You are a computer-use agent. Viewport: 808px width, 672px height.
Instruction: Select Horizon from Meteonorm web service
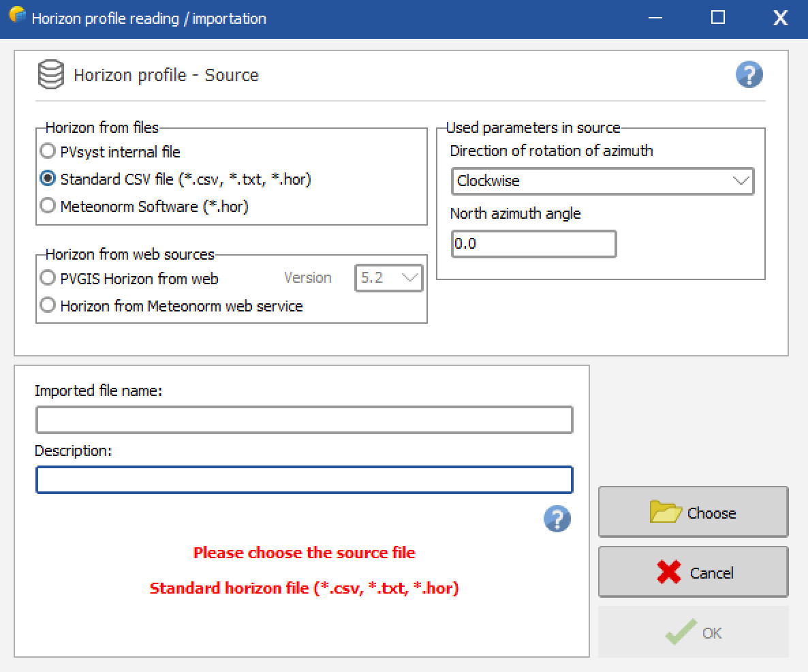pos(48,306)
